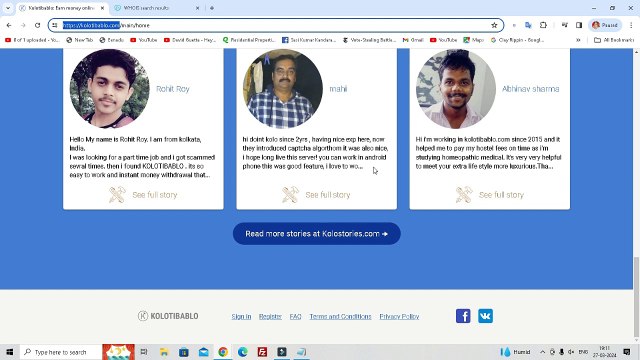This screenshot has height=360, width=640.
Task: Click Rohit Roy's profile photo
Action: pos(109,89)
